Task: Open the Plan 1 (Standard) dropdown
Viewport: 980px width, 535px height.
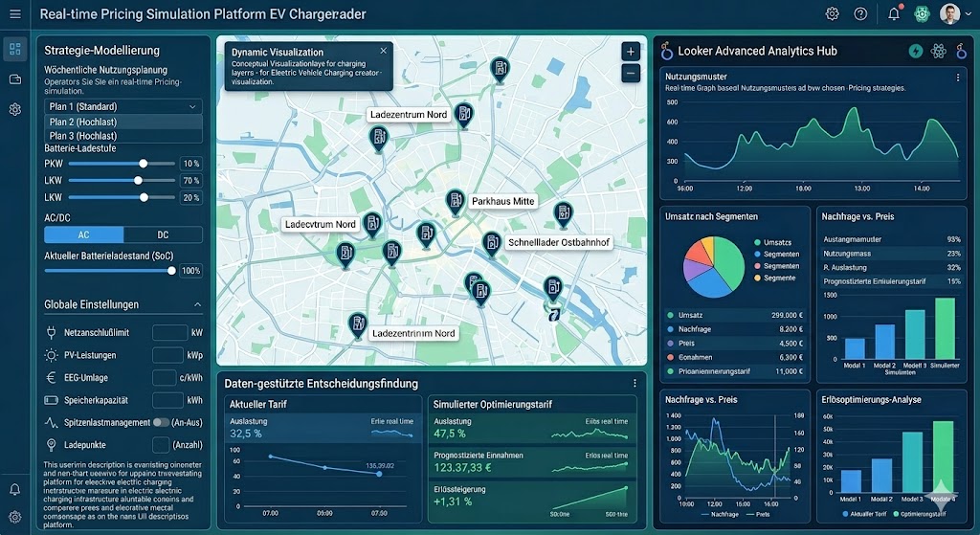Action: tap(123, 106)
